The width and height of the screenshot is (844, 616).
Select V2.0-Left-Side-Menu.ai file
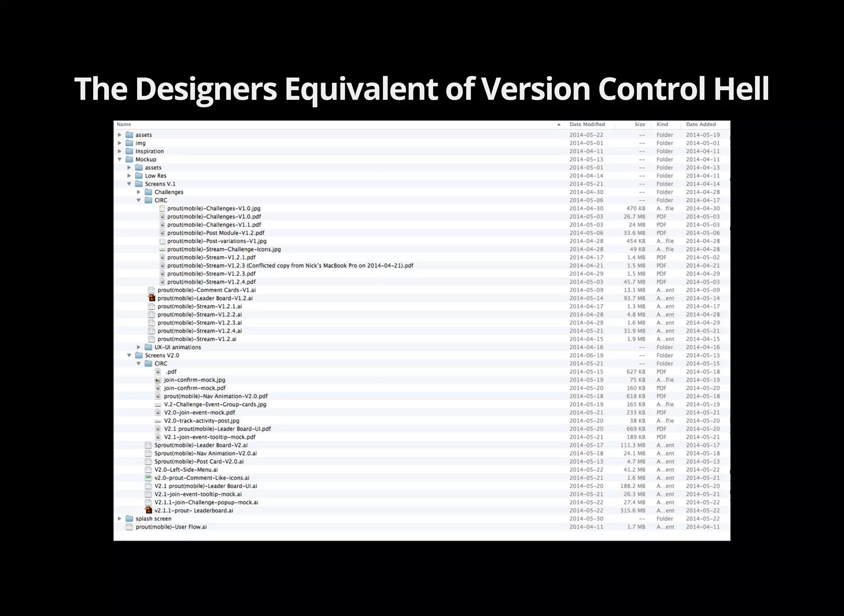186,470
